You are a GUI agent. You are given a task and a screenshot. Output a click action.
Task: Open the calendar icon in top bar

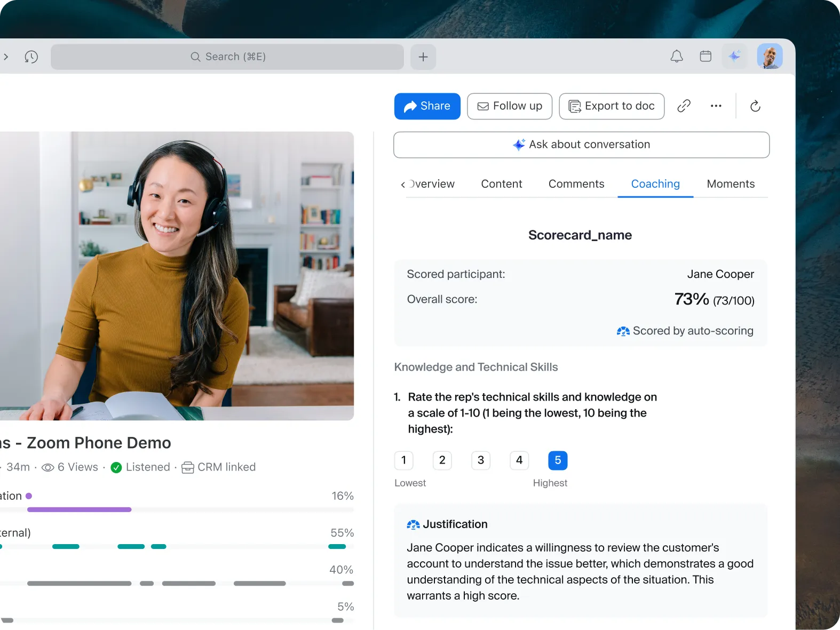point(706,56)
